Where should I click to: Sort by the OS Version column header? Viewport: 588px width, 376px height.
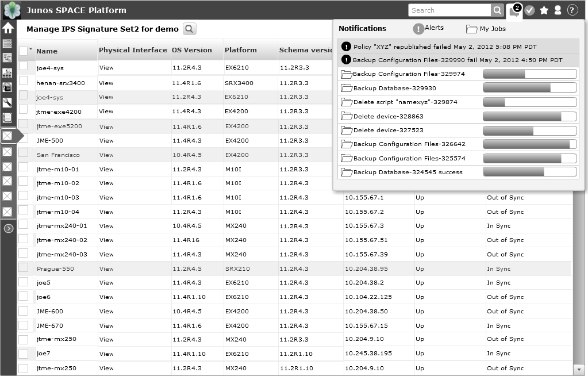pos(191,50)
